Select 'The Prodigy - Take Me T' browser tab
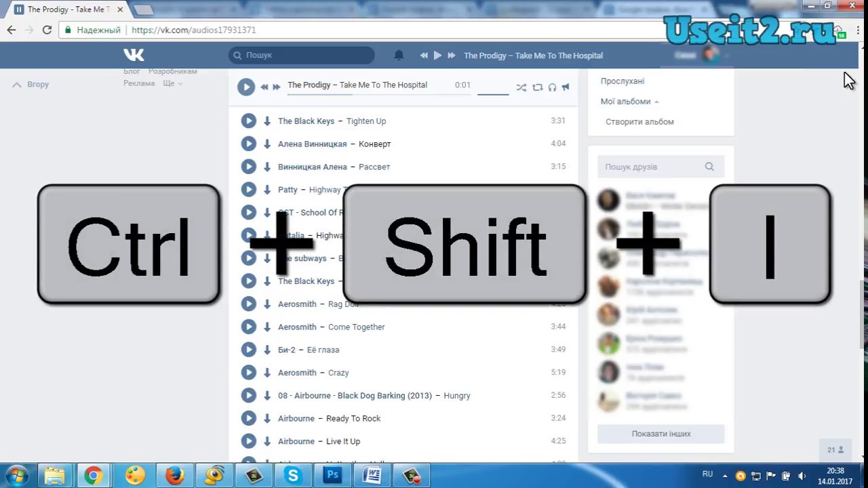This screenshot has height=488, width=868. point(68,9)
